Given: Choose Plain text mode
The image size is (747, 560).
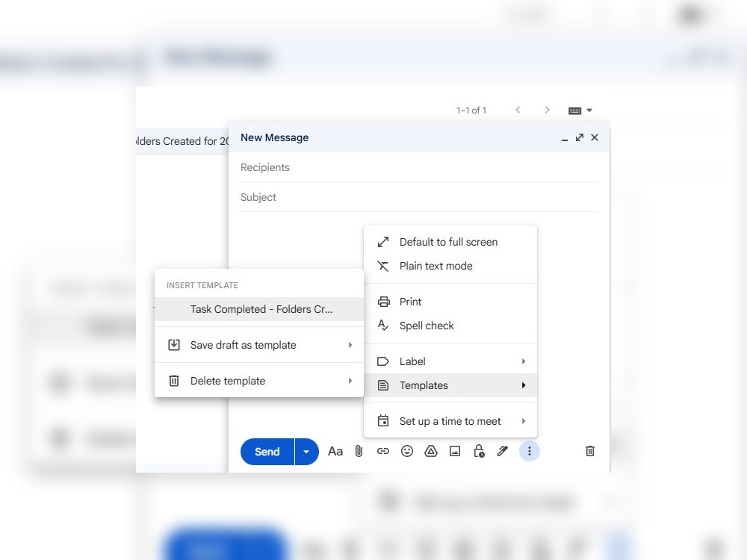Looking at the screenshot, I should coord(450,266).
